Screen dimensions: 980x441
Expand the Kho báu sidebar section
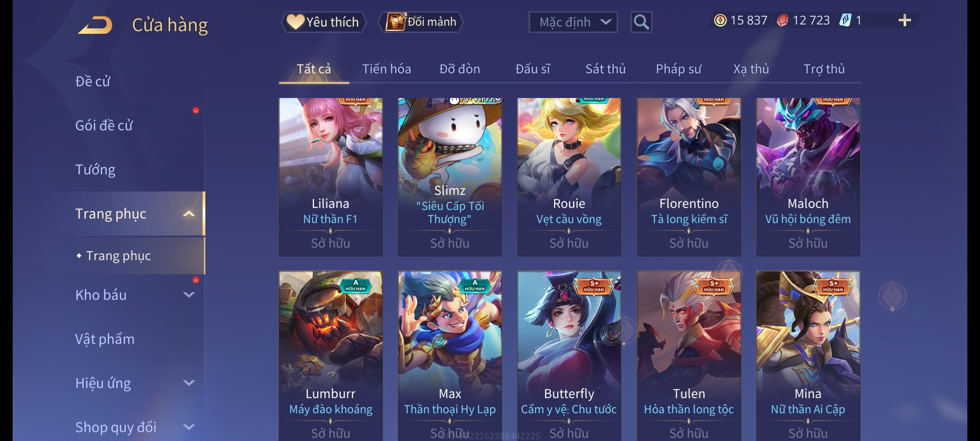(x=189, y=295)
